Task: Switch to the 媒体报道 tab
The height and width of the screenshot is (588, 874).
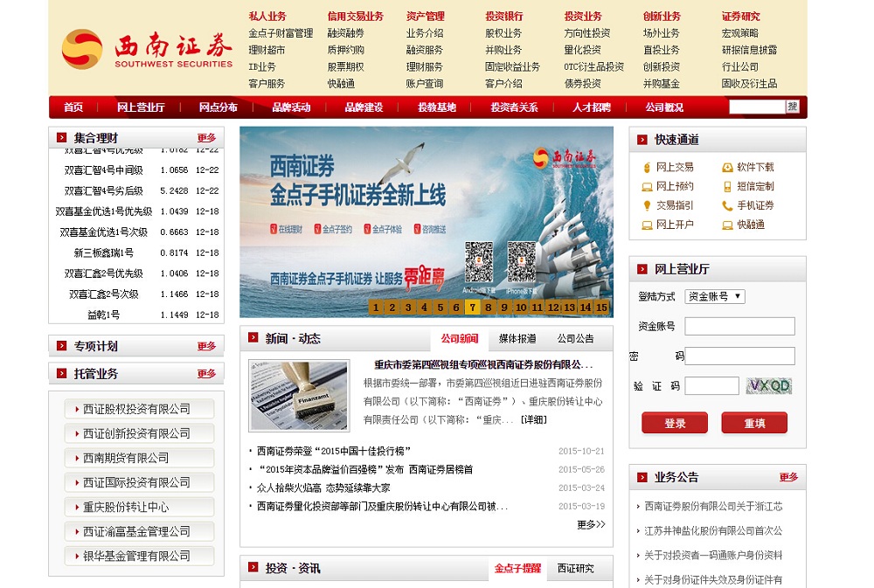Action: tap(517, 338)
